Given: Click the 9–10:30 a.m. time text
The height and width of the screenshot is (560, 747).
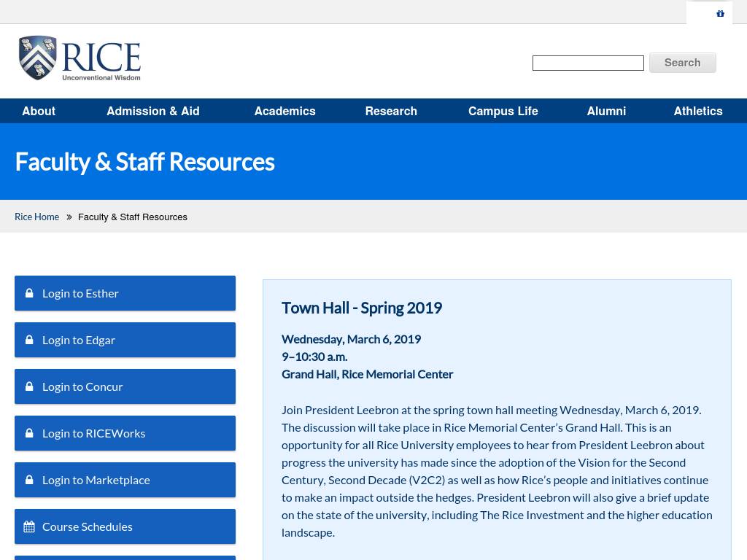Looking at the screenshot, I should [314, 357].
